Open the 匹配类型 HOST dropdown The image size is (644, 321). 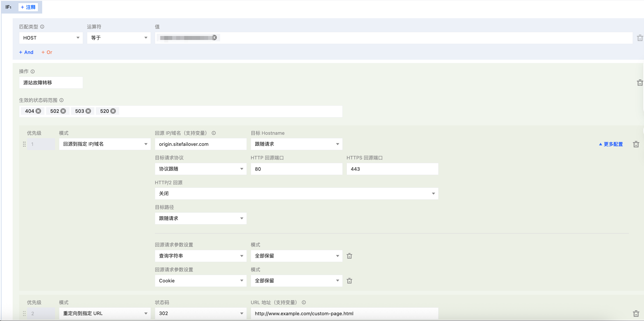coord(51,38)
